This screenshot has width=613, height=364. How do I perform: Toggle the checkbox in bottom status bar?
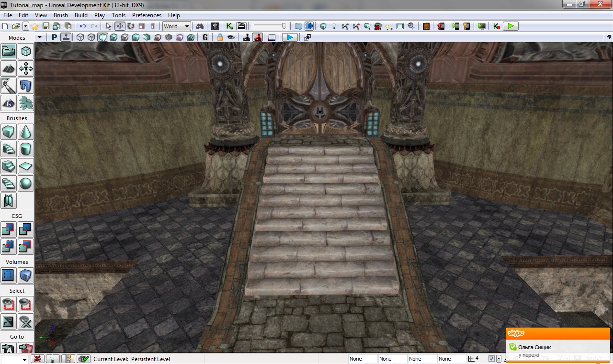(x=491, y=359)
